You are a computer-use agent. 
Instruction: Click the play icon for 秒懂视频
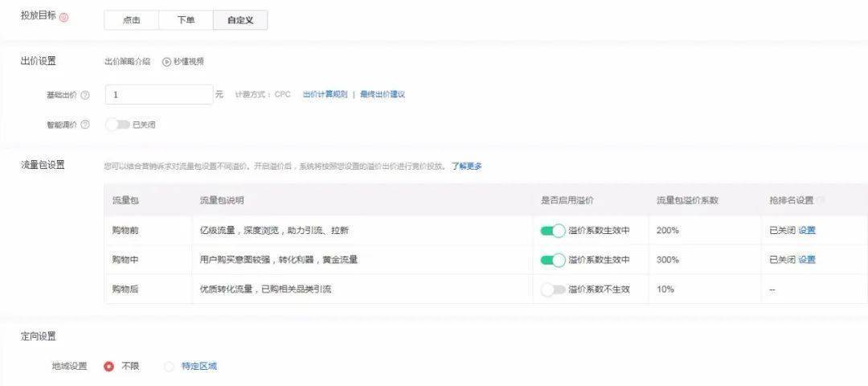coord(167,61)
